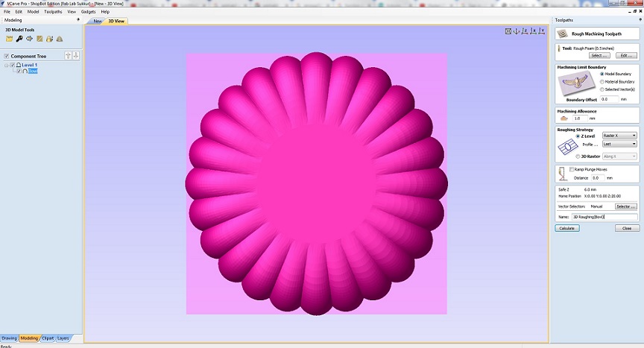Open the Profile Last dropdown
This screenshot has width=644, height=348.
(x=619, y=144)
